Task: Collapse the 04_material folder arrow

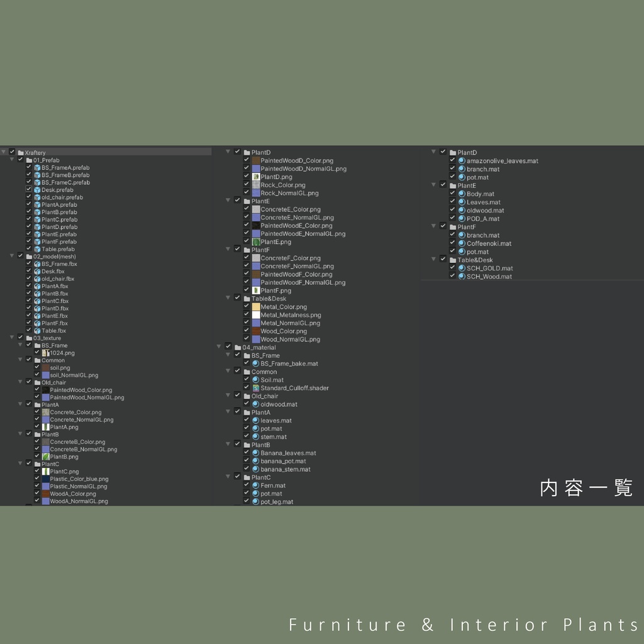Action: (x=219, y=347)
